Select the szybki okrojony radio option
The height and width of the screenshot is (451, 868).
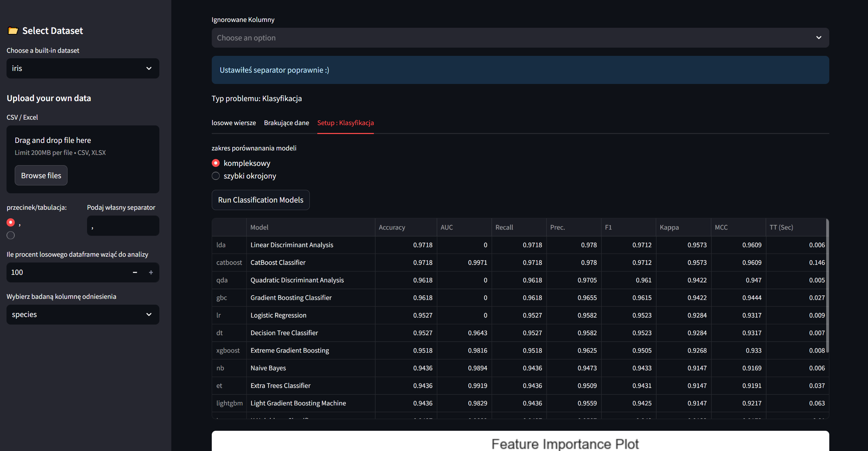(216, 176)
